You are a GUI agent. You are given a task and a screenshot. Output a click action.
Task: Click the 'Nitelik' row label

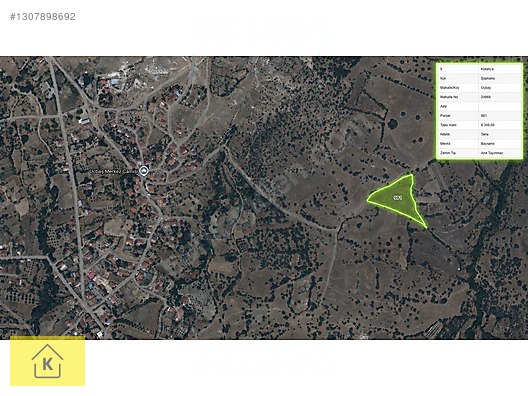tap(444, 134)
